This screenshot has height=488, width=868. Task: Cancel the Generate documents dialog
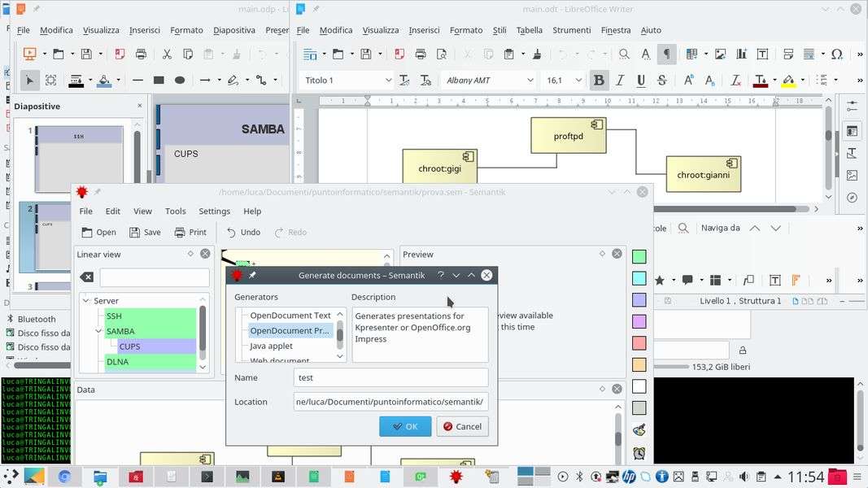click(462, 426)
